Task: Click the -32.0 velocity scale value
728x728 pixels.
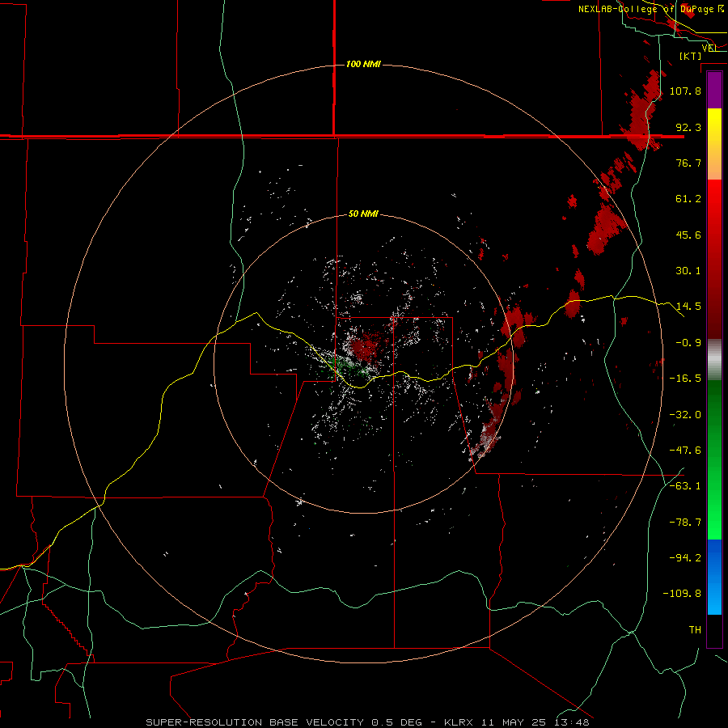Action: (685, 415)
